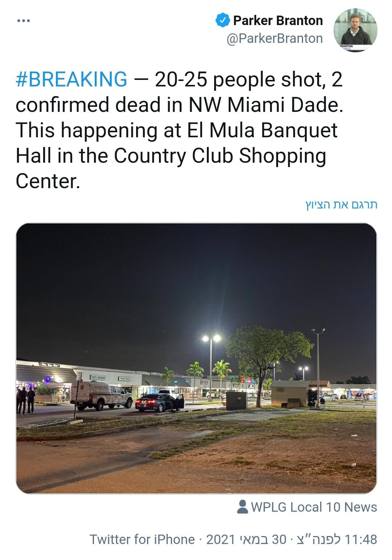This screenshot has width=392, height=560.
Task: Open the tagged WPLG Local 10 News account
Action: pyautogui.click(x=314, y=507)
